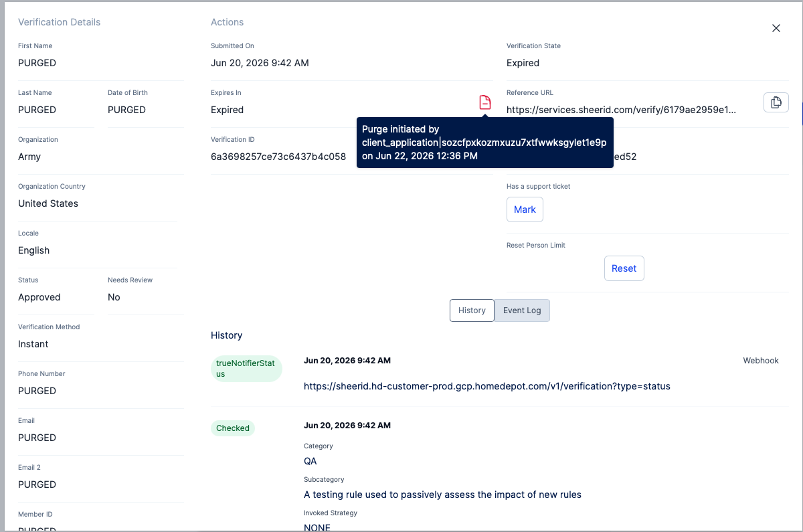The width and height of the screenshot is (803, 532).
Task: Click the Verification ID value
Action: pos(278,157)
